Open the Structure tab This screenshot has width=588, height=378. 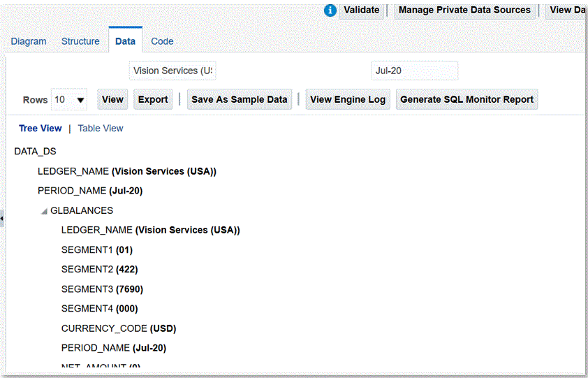pyautogui.click(x=80, y=41)
